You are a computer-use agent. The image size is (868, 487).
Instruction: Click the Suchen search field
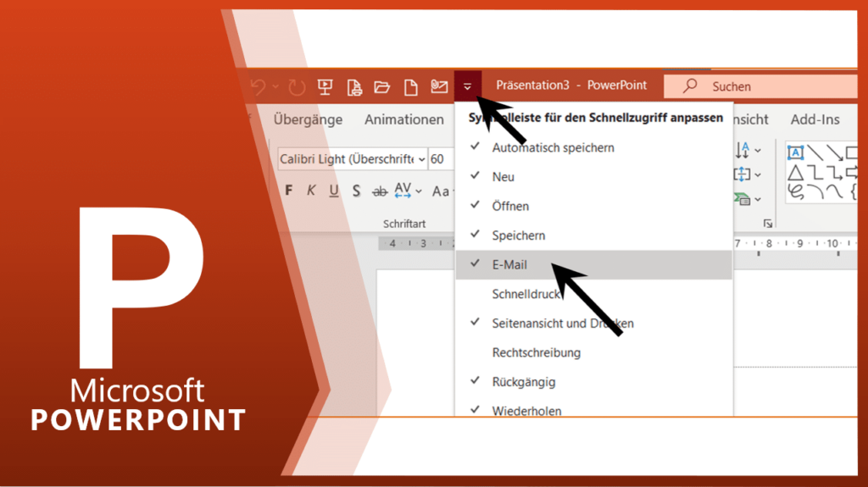pos(760,86)
